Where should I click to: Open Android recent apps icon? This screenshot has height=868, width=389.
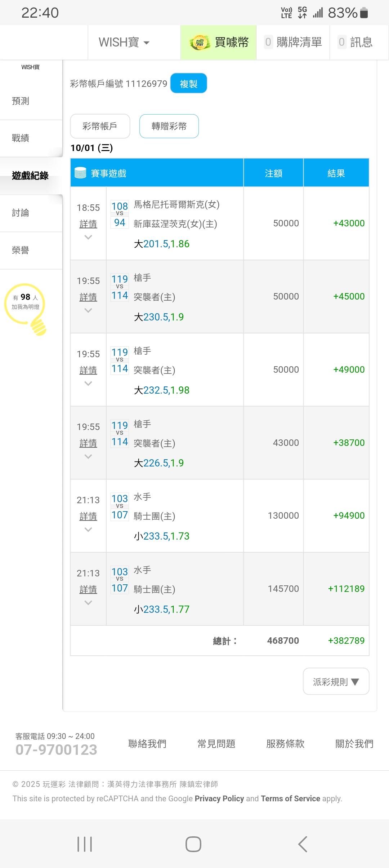pyautogui.click(x=85, y=844)
